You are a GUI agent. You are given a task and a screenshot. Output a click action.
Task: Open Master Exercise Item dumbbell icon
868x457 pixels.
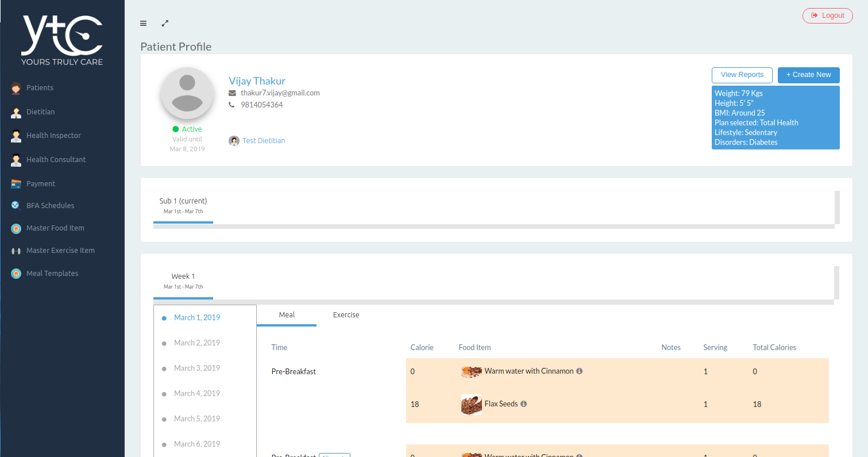[x=16, y=251]
